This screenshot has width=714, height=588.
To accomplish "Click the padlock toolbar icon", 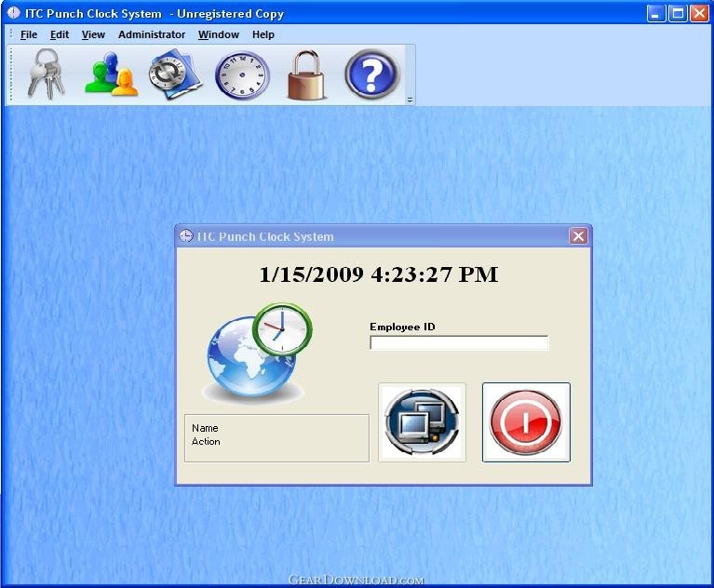I will click(307, 74).
